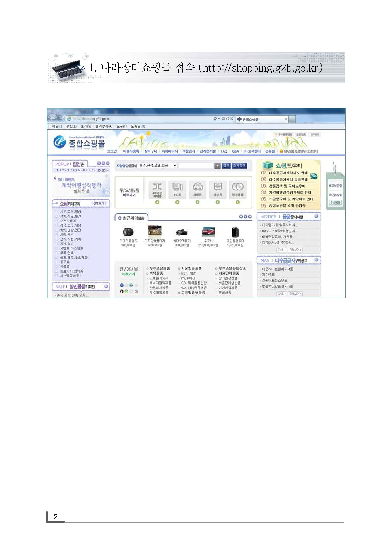Expand 소프트웨어 category in shopping list
392x554 pixels.
coord(56,221)
